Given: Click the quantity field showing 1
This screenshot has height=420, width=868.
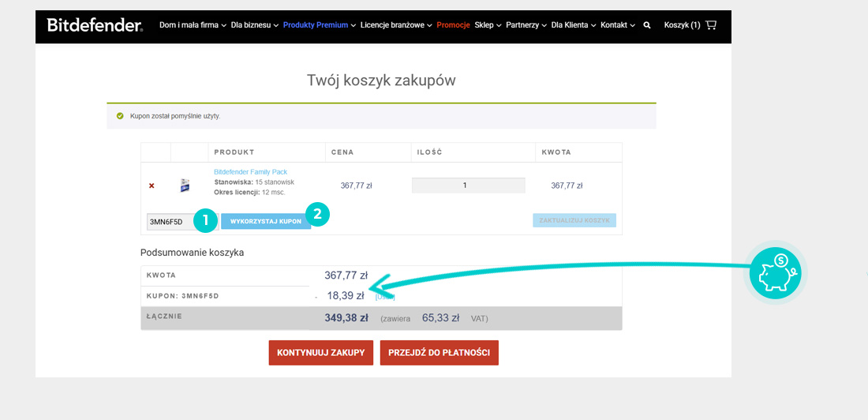Looking at the screenshot, I should point(468,186).
